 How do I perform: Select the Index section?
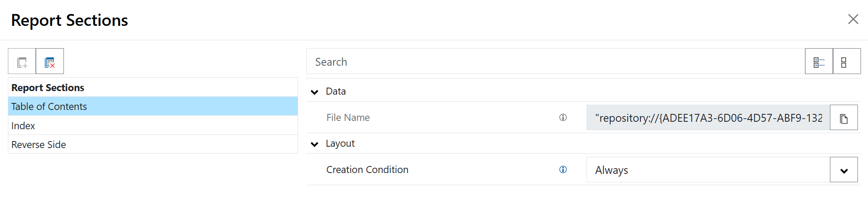[23, 126]
